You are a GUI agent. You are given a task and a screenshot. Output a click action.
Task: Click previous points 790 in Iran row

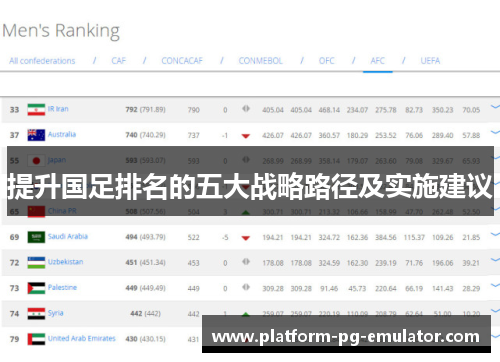pyautogui.click(x=194, y=110)
